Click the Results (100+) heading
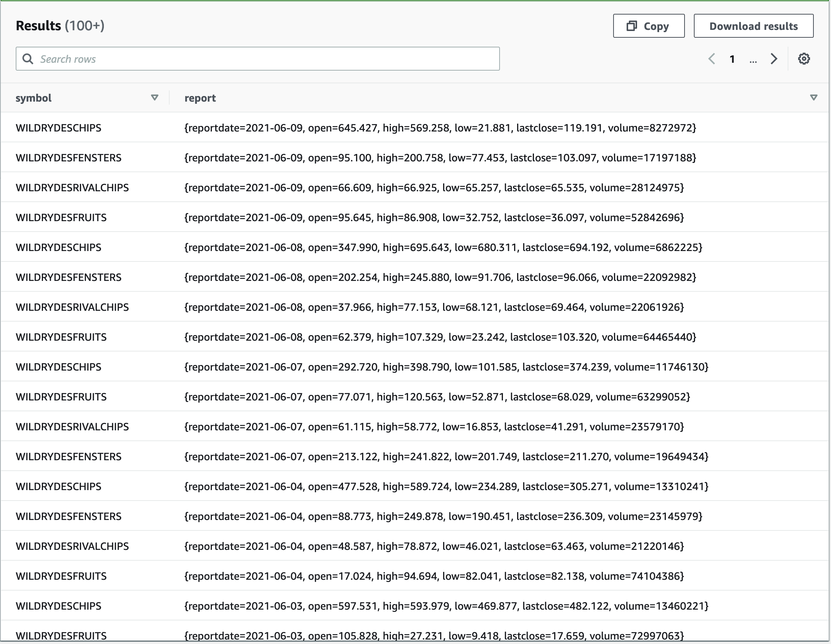The width and height of the screenshot is (831, 644). click(x=60, y=26)
